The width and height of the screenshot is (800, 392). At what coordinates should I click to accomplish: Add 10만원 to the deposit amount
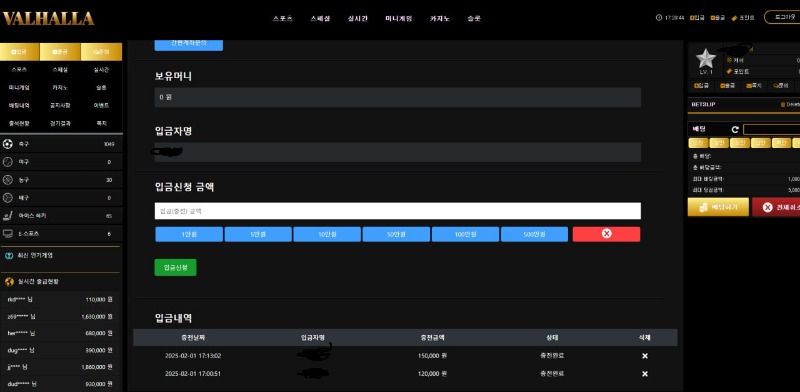point(327,234)
